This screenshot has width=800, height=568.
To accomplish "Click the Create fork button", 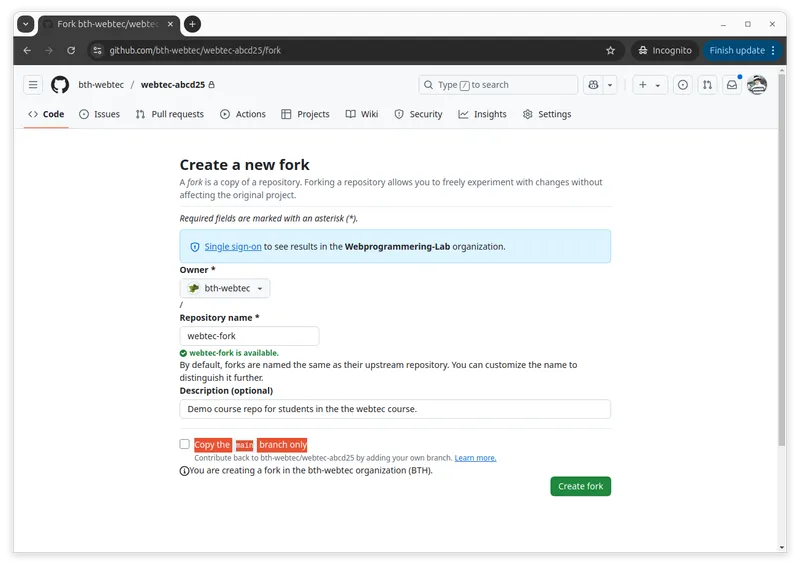I will tap(580, 486).
